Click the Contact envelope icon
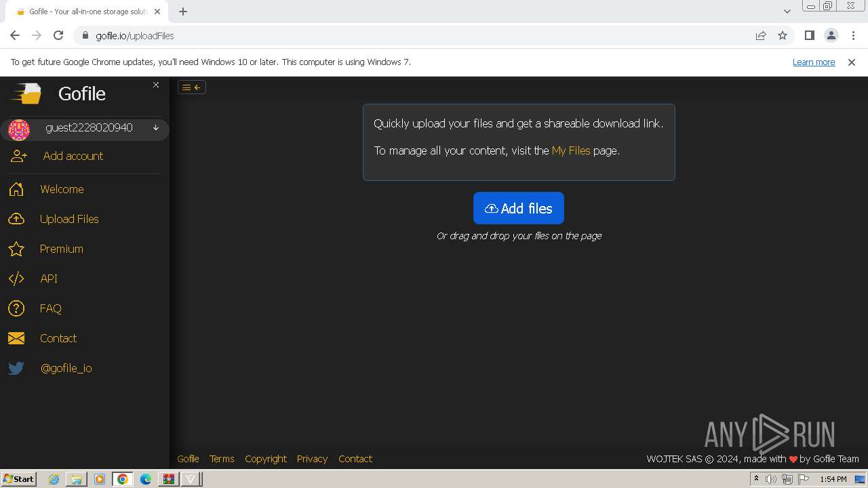 [x=16, y=338]
